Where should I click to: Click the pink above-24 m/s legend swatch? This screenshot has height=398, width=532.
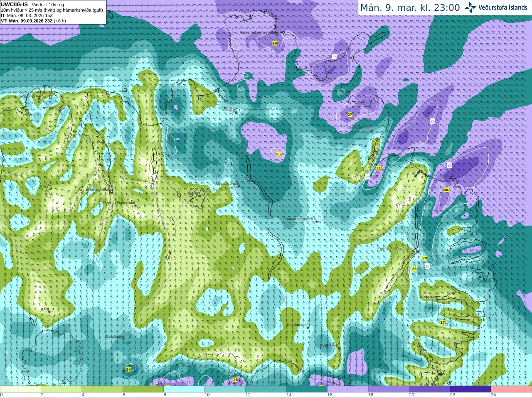tap(512, 389)
